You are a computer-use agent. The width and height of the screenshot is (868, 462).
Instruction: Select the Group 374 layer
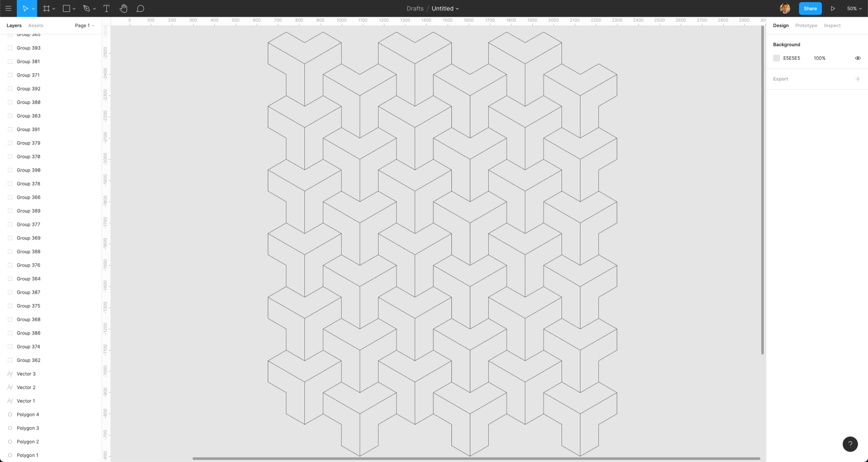(51, 346)
